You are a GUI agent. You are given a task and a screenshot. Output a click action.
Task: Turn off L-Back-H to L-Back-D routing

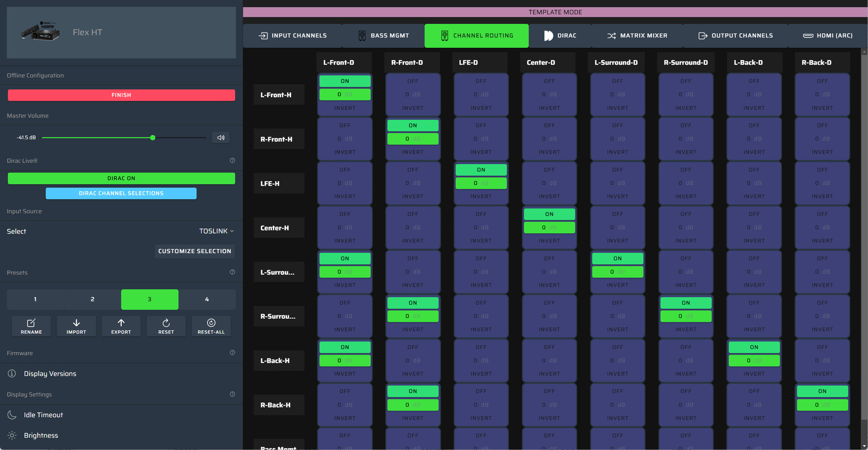(754, 347)
